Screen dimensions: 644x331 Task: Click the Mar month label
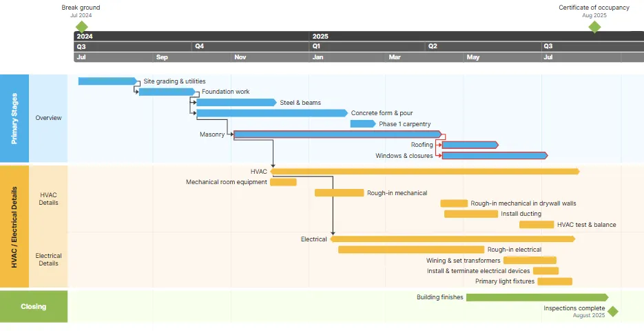(395, 57)
